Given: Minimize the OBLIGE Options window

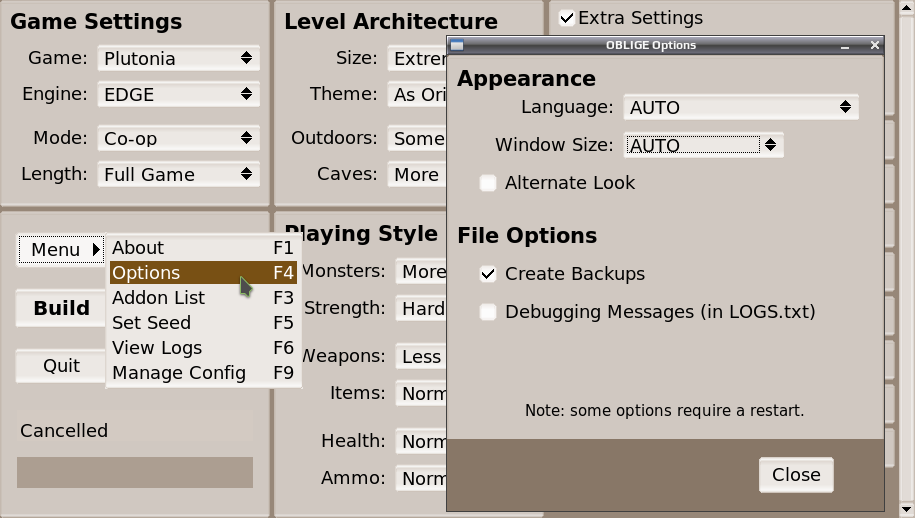Looking at the screenshot, I should pos(845,45).
